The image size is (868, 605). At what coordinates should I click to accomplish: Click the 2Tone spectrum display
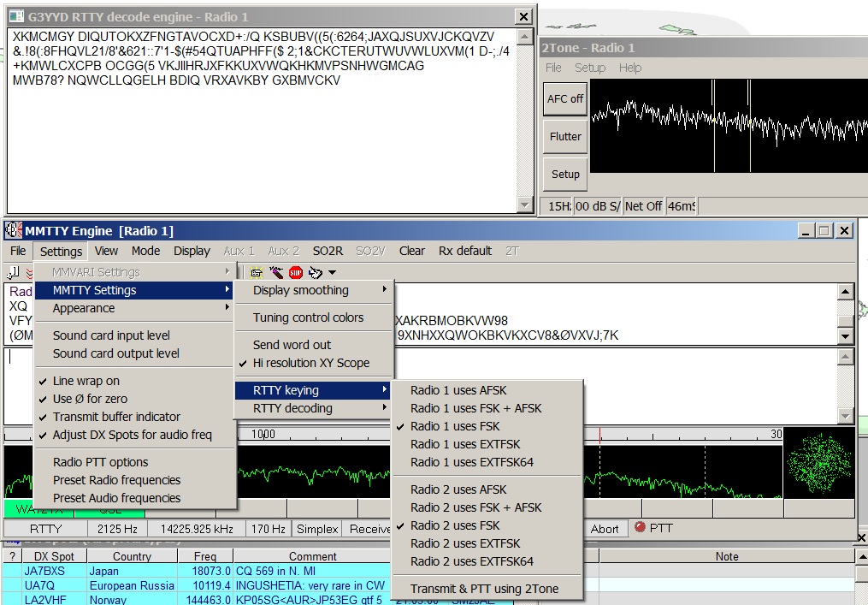pos(729,126)
